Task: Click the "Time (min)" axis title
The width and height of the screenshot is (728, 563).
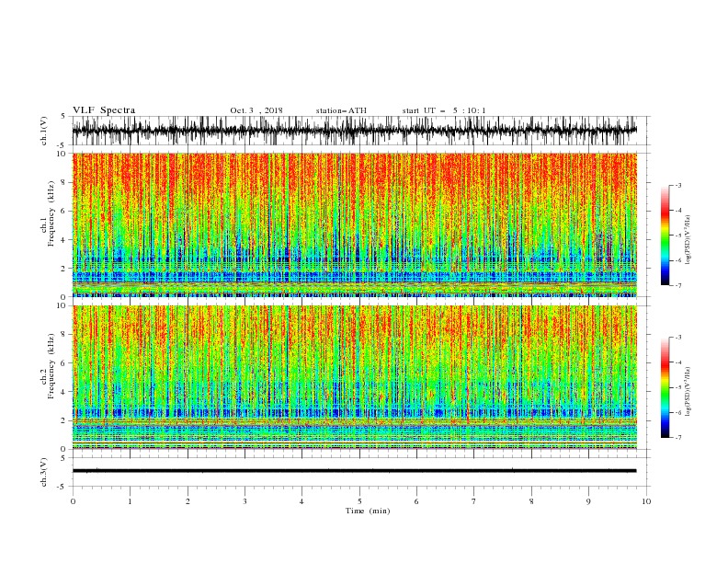Action: [368, 511]
